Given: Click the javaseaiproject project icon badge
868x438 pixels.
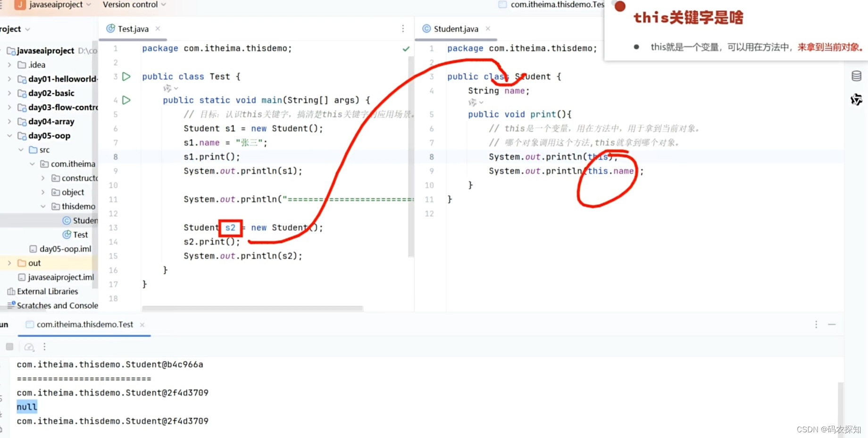Looking at the screenshot, I should (20, 5).
